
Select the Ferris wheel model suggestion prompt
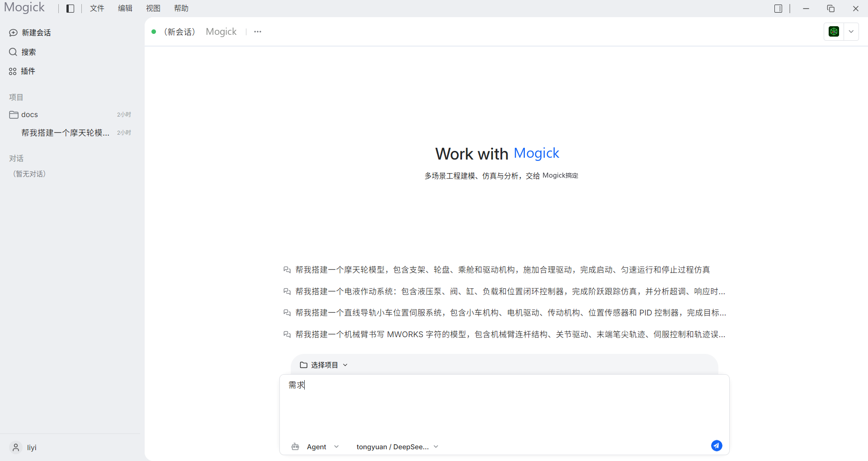(503, 270)
